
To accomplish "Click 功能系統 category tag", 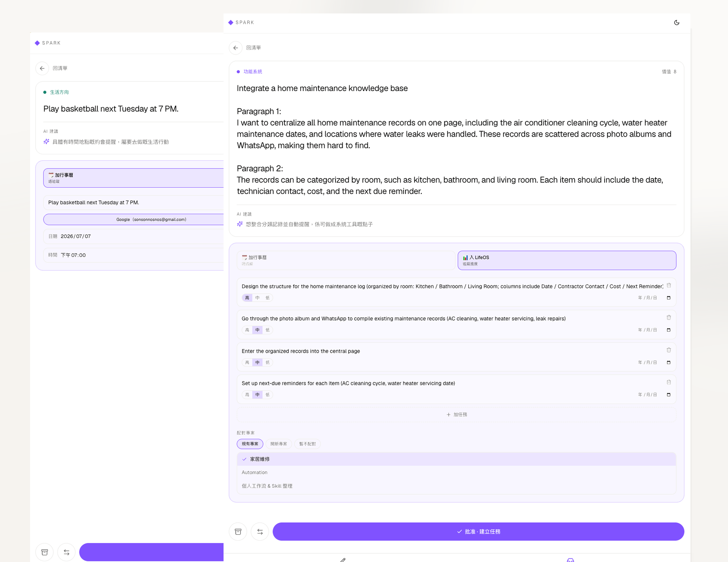I will pos(250,72).
